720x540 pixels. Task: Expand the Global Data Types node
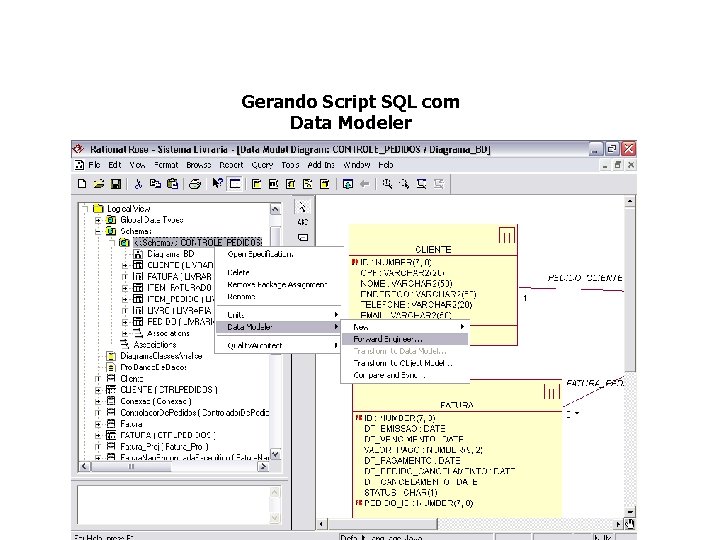tap(98, 220)
